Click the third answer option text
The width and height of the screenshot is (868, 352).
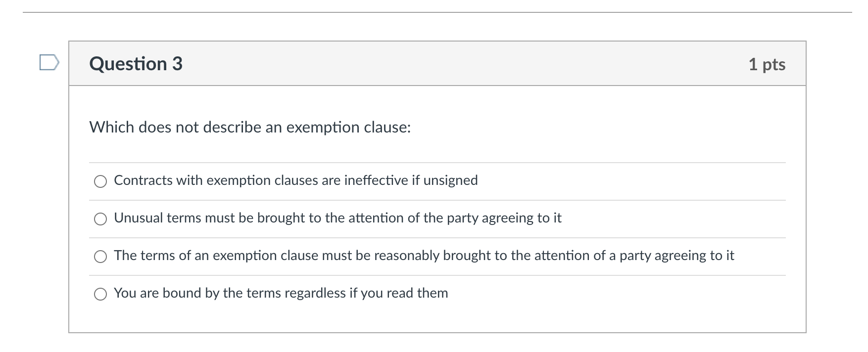tap(424, 256)
